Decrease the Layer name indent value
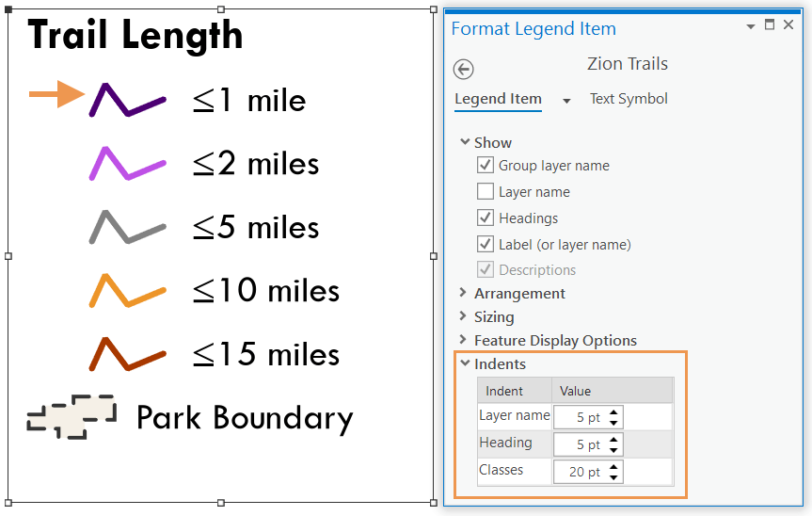This screenshot has width=812, height=516. [613, 423]
